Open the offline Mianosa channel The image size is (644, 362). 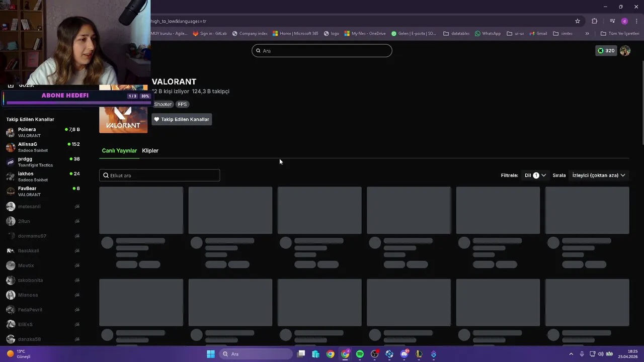coord(43,295)
